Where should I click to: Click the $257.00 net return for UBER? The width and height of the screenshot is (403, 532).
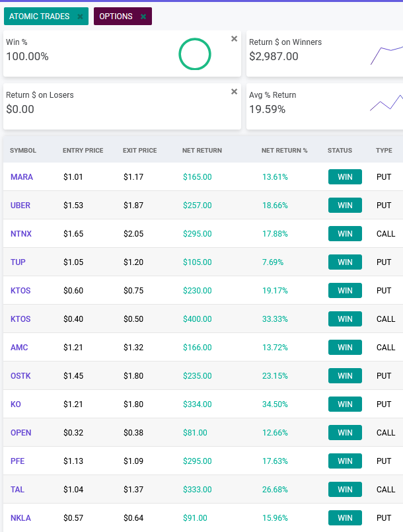pos(198,206)
